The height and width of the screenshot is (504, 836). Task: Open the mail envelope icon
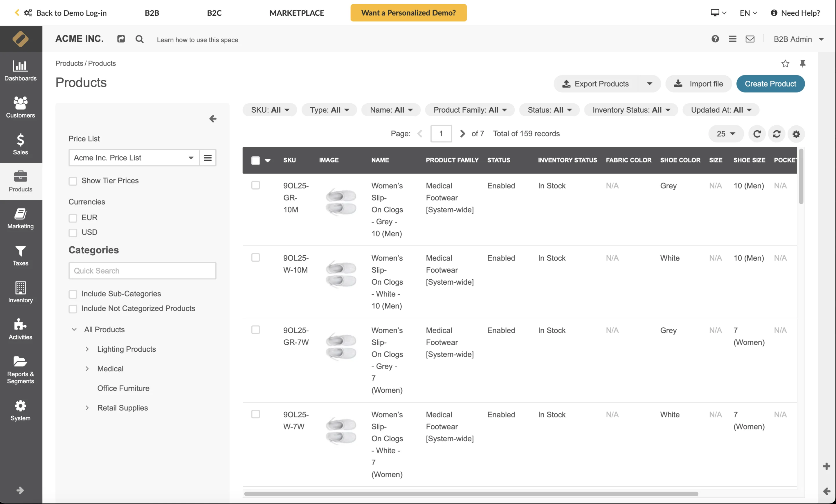[x=749, y=39]
